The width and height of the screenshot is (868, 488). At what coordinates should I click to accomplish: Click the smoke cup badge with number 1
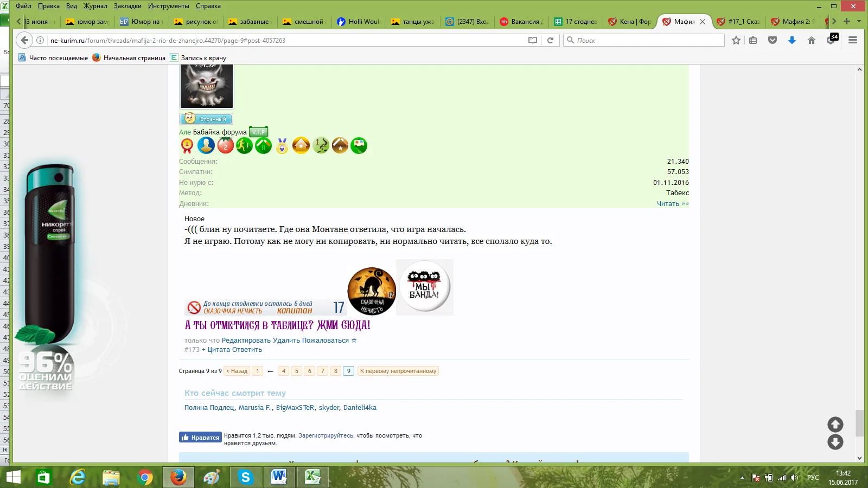(x=321, y=145)
